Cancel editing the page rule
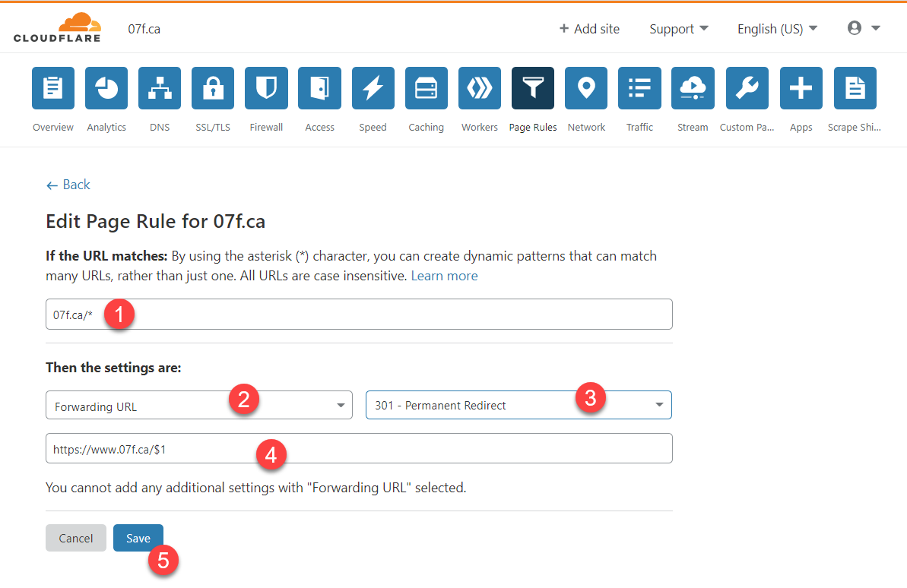Viewport: 907px width, 588px height. 76,538
